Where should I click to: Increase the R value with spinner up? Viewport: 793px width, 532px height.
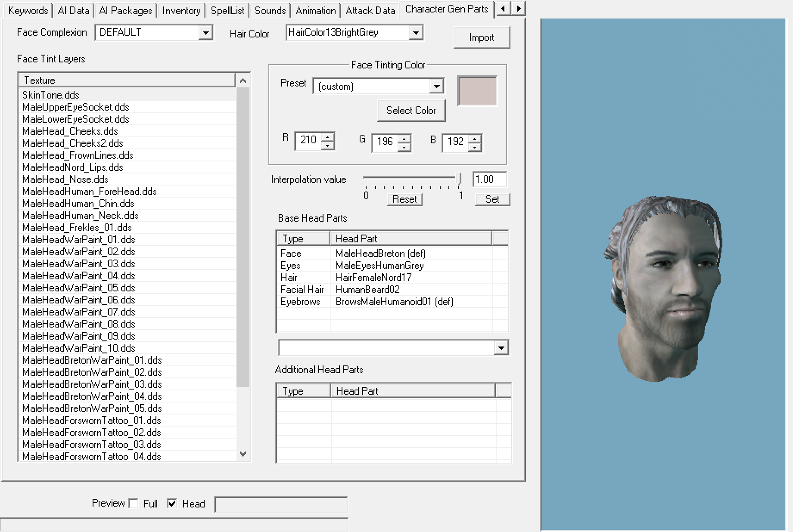coord(328,137)
